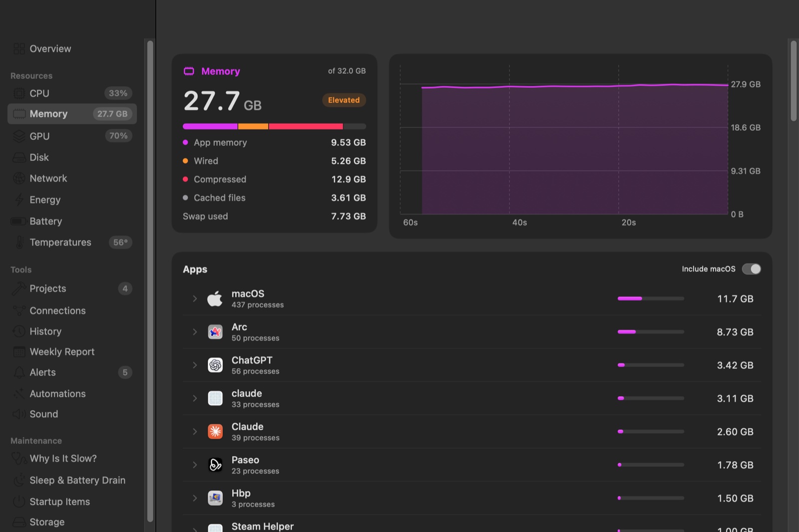Click the Weekly Report calendar icon

(x=19, y=352)
